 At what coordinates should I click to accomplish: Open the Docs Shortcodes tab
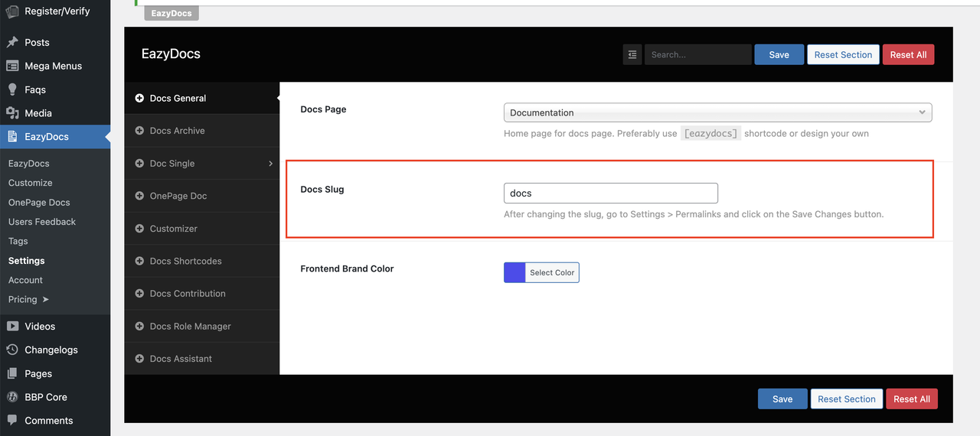pyautogui.click(x=202, y=261)
